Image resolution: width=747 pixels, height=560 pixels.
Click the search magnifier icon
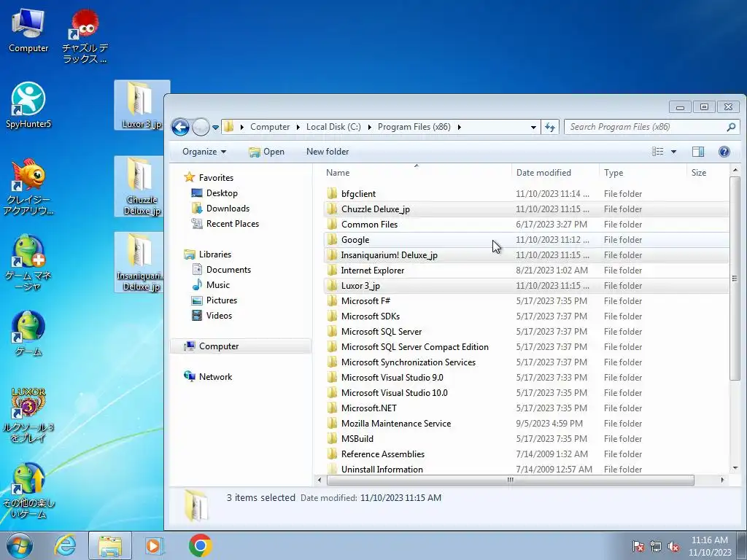[731, 127]
